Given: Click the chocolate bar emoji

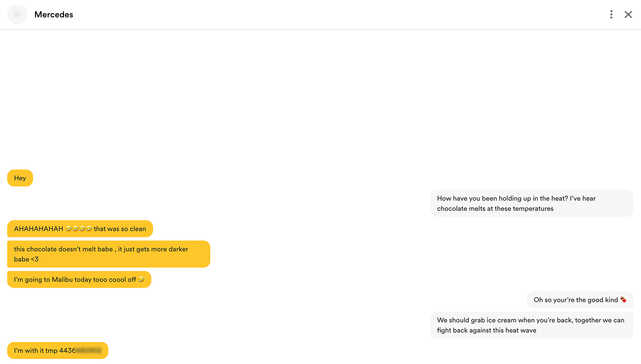Looking at the screenshot, I should click(x=623, y=300).
